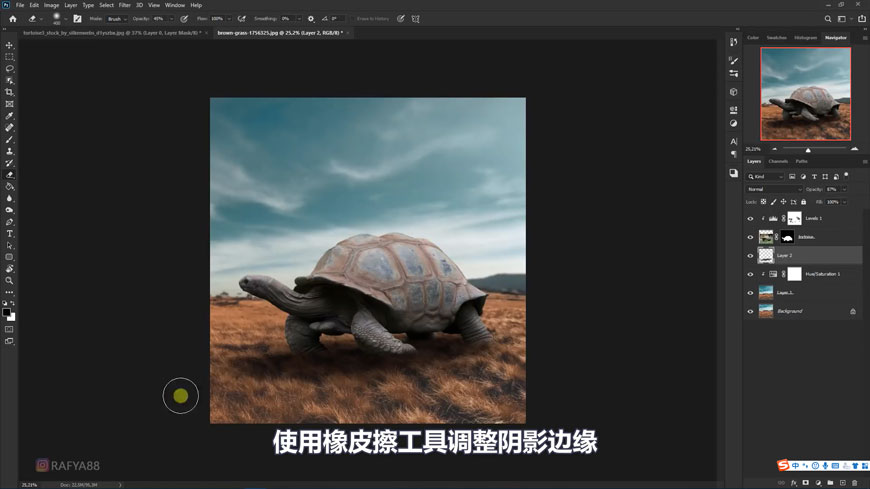Click the Navigator preview thumbnail

coord(805,94)
